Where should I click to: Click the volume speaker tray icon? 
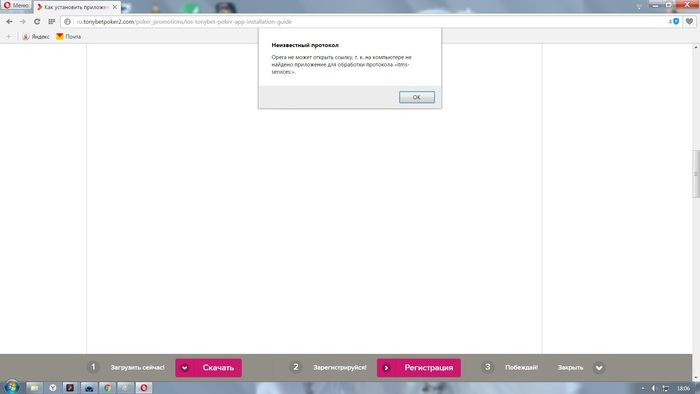[654, 388]
